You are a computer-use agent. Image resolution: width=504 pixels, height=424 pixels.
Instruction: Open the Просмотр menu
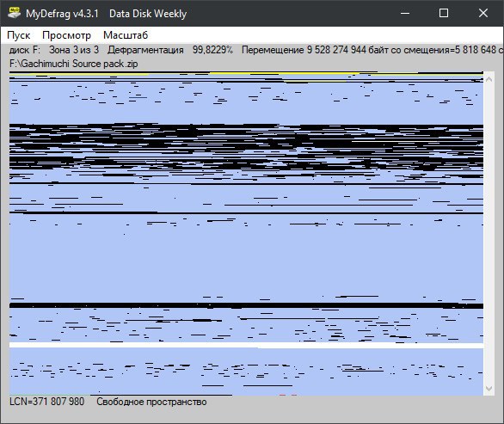[x=66, y=35]
